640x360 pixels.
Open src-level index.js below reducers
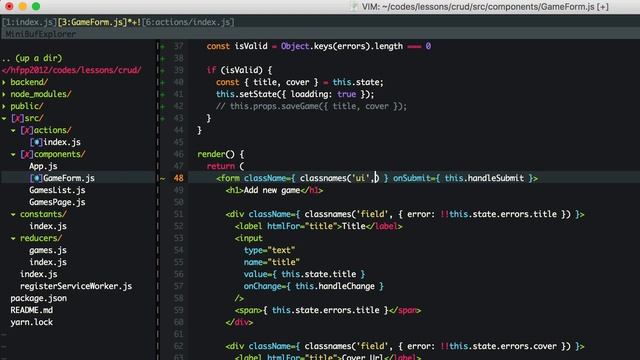click(39, 274)
